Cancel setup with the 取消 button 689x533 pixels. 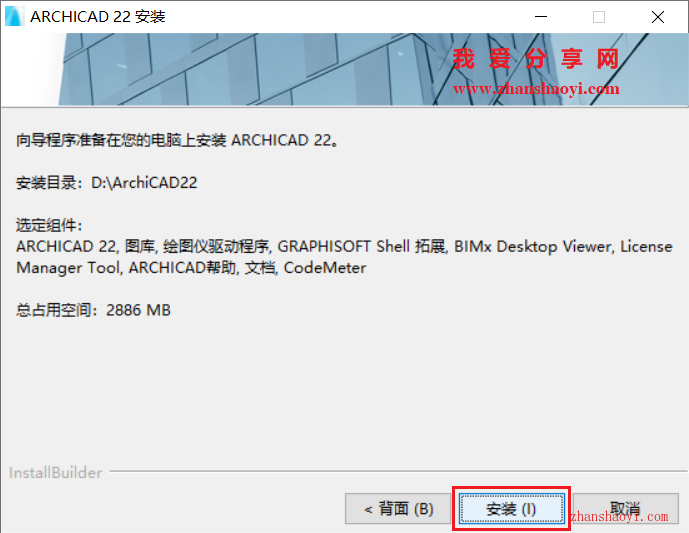point(625,509)
